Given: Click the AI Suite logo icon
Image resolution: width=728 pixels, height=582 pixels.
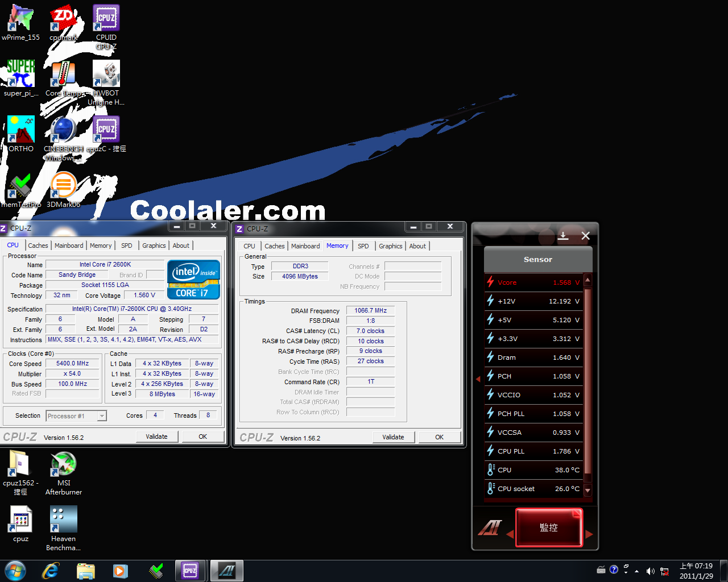Looking at the screenshot, I should tap(489, 528).
